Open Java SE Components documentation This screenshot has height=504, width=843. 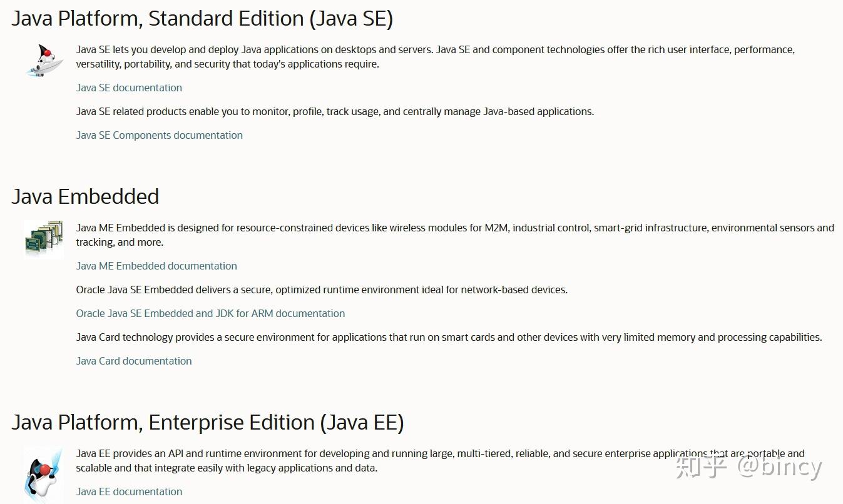click(x=159, y=135)
